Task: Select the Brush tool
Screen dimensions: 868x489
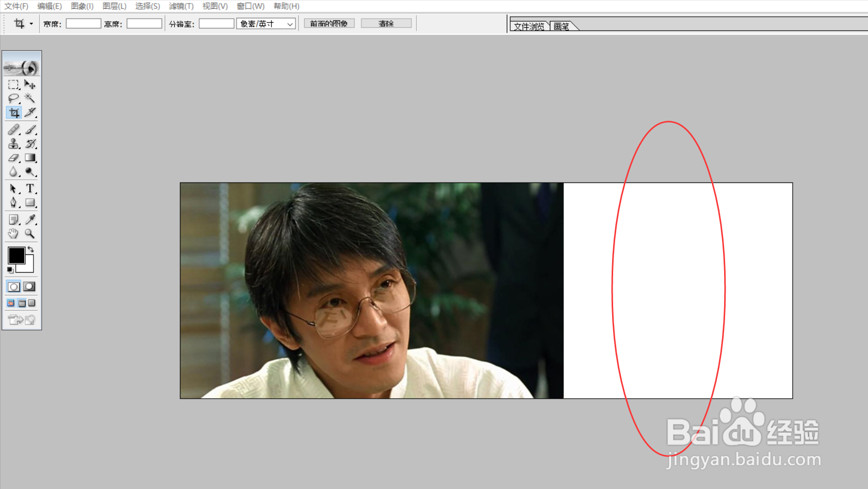Action: click(x=30, y=130)
